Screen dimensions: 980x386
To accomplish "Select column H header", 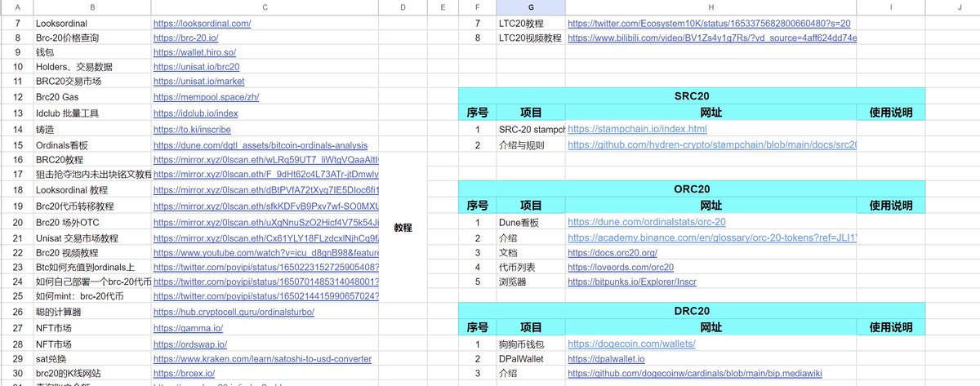I will point(711,7).
